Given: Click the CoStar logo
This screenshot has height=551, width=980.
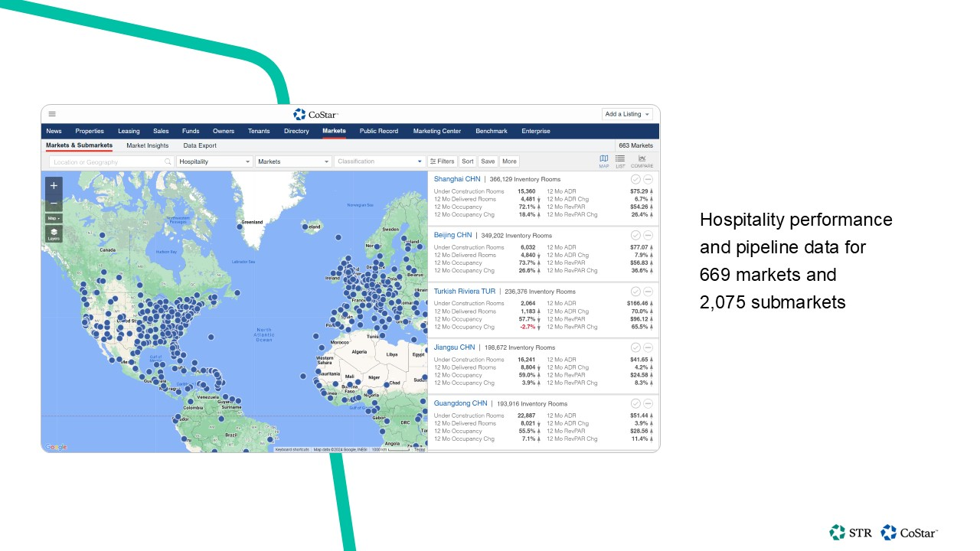Looking at the screenshot, I should [x=315, y=114].
